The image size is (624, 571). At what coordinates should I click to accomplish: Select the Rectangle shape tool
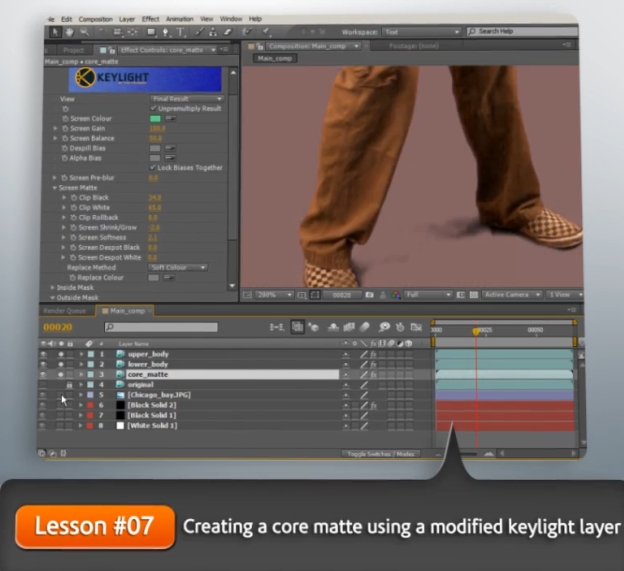coord(151,32)
